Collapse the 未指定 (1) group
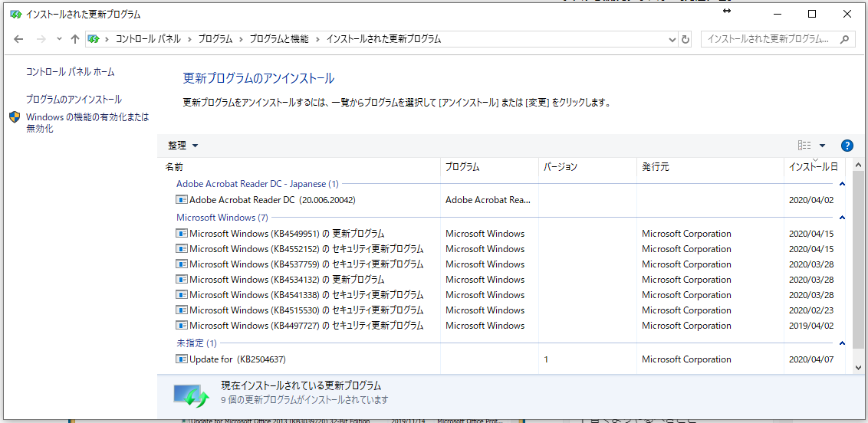 click(843, 343)
